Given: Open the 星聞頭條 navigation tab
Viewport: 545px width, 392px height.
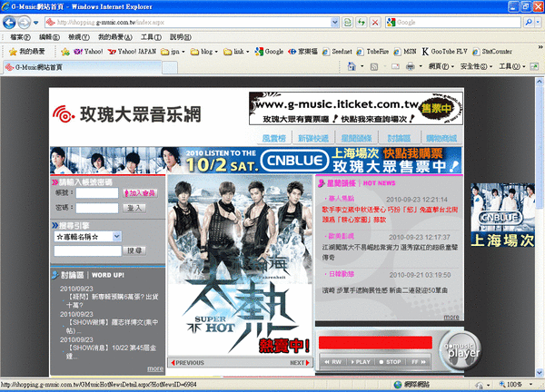Looking at the screenshot, I should [356, 138].
